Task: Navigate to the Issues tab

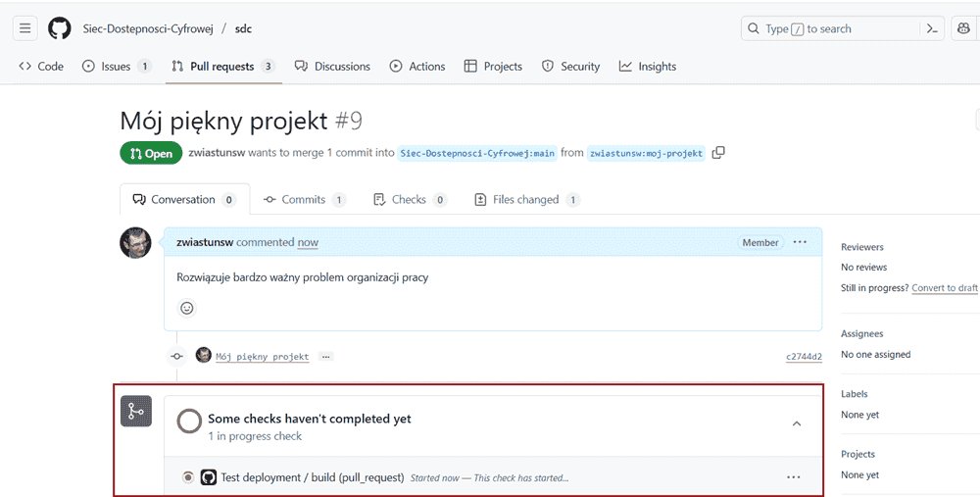Action: click(x=116, y=67)
